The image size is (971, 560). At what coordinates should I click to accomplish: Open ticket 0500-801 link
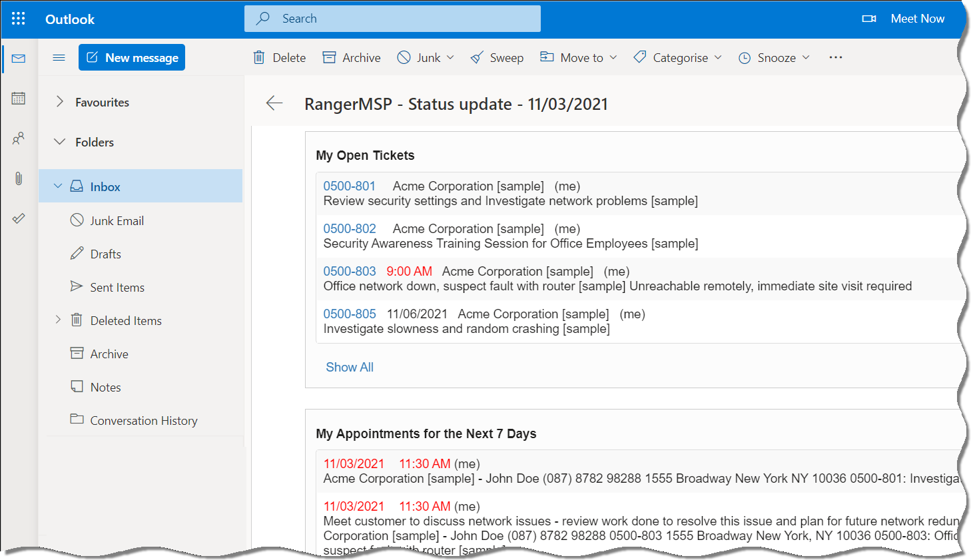(x=349, y=186)
